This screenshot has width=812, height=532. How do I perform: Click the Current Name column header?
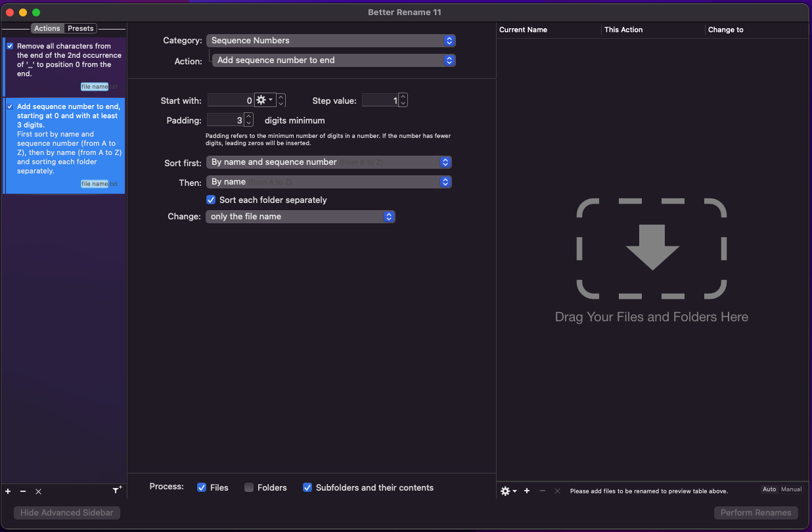point(549,30)
